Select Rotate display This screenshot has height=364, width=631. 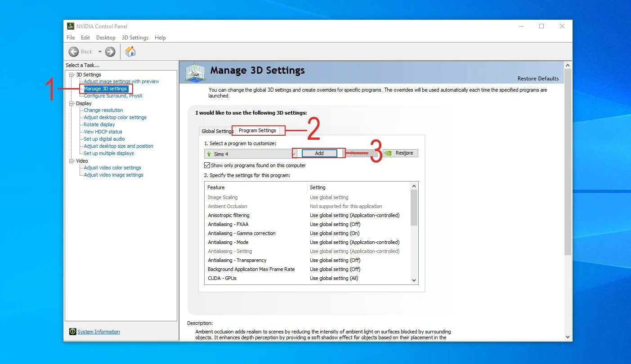tap(99, 124)
